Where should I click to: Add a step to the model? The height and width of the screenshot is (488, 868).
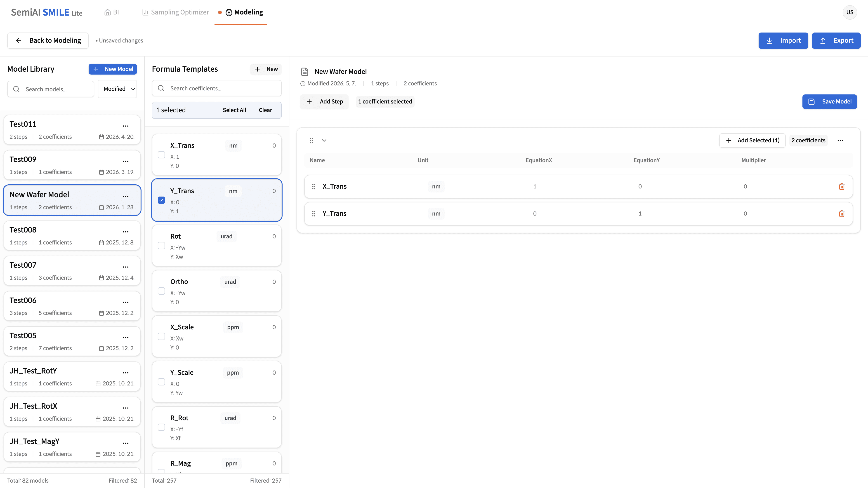(x=324, y=101)
